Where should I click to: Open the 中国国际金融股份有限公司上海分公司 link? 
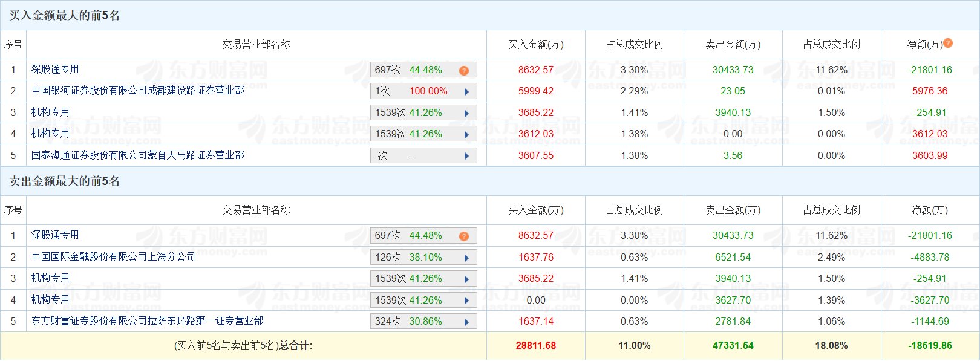tap(114, 257)
